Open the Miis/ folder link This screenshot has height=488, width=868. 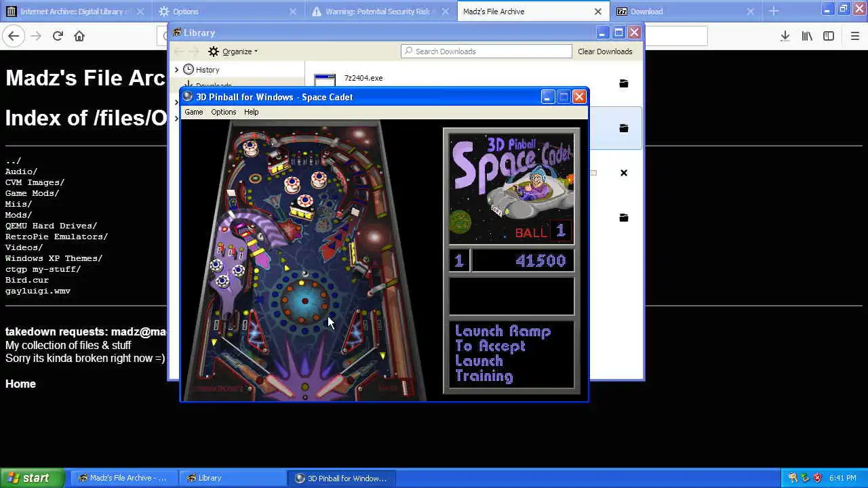(19, 204)
